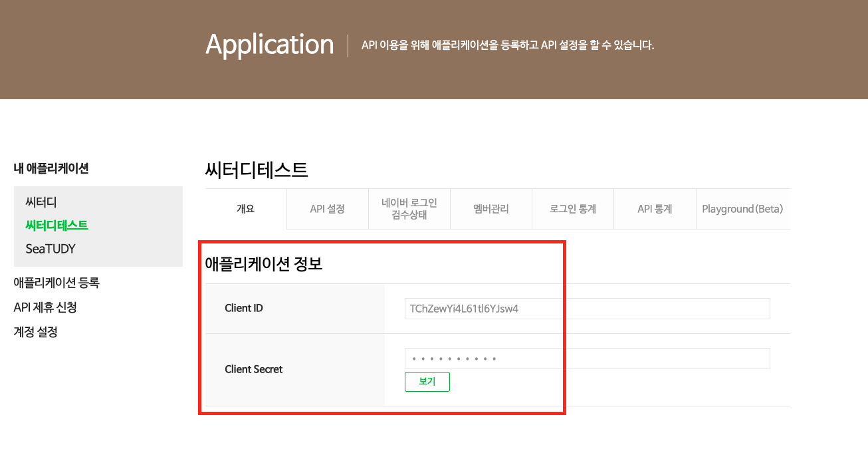View the 로그인 통계 tab
868x451 pixels.
point(573,209)
